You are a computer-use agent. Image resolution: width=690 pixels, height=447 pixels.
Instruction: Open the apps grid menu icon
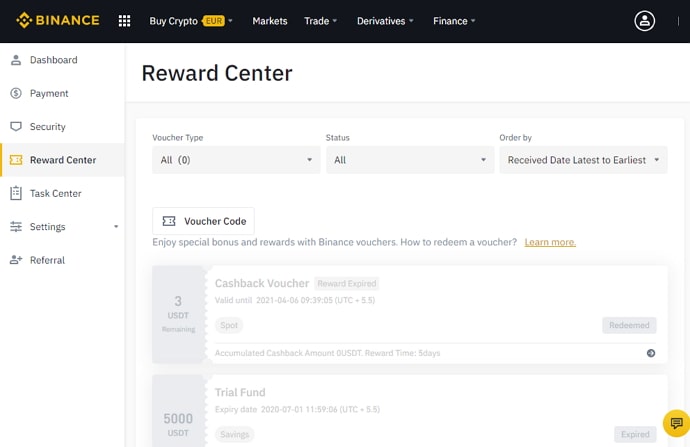coord(125,21)
